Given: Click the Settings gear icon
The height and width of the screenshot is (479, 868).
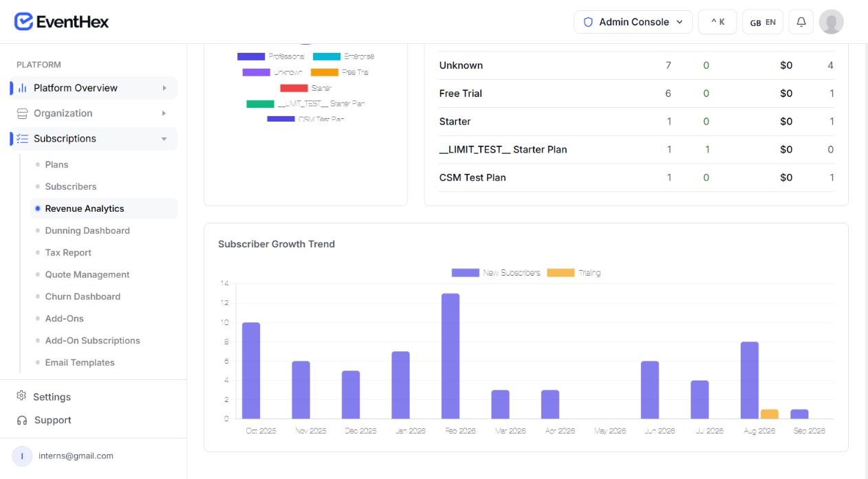Looking at the screenshot, I should 21,396.
